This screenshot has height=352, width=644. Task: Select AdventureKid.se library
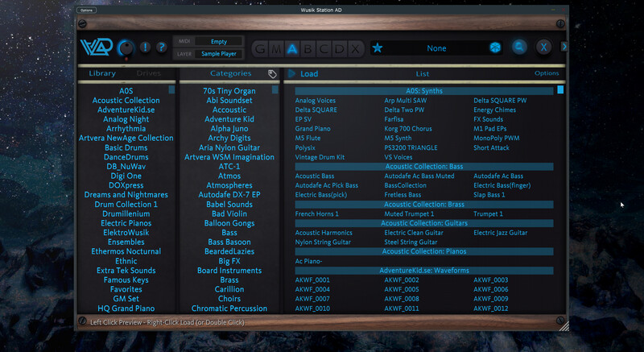[126, 110]
